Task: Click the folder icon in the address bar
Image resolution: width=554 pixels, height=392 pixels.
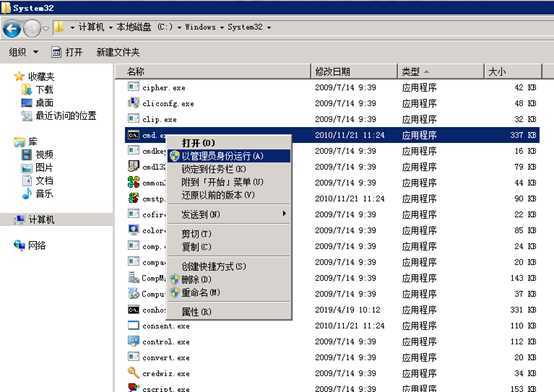Action: point(59,27)
